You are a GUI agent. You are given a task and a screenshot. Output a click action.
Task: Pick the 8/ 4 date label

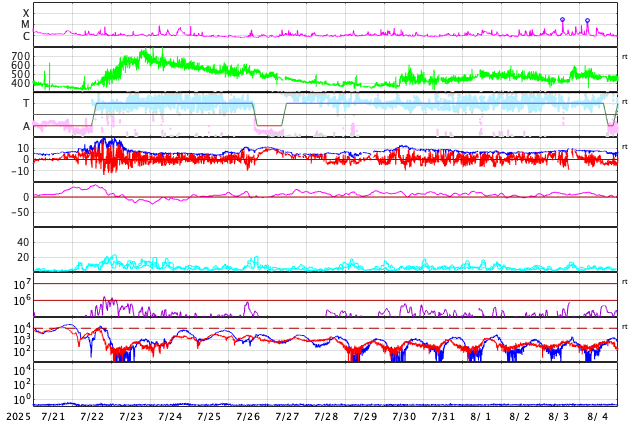[x=598, y=417]
